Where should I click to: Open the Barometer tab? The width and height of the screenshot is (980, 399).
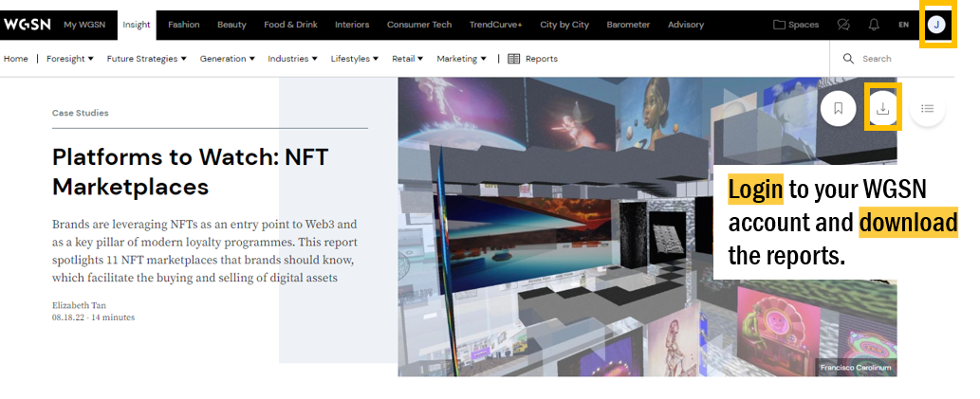tap(628, 25)
